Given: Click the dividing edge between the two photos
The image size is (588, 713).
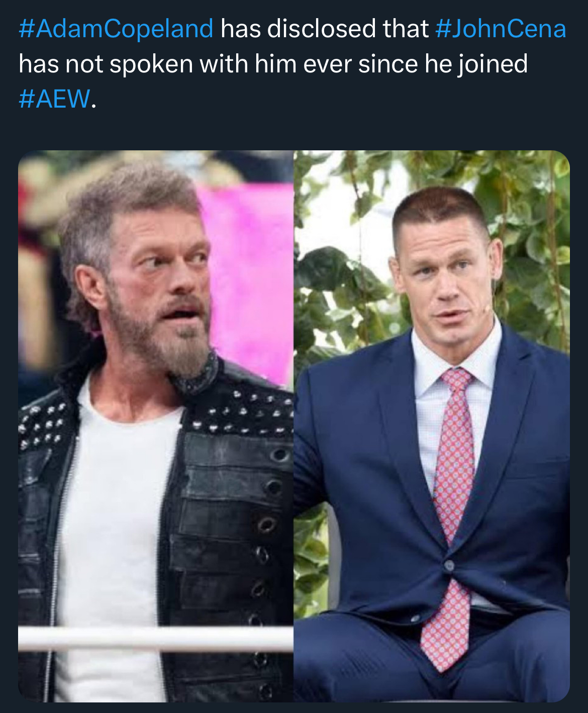Looking at the screenshot, I should (293, 426).
